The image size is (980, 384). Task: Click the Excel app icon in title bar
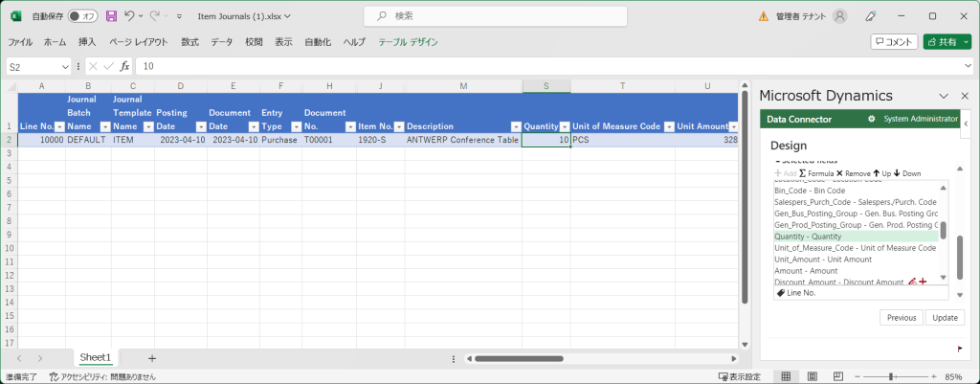16,16
